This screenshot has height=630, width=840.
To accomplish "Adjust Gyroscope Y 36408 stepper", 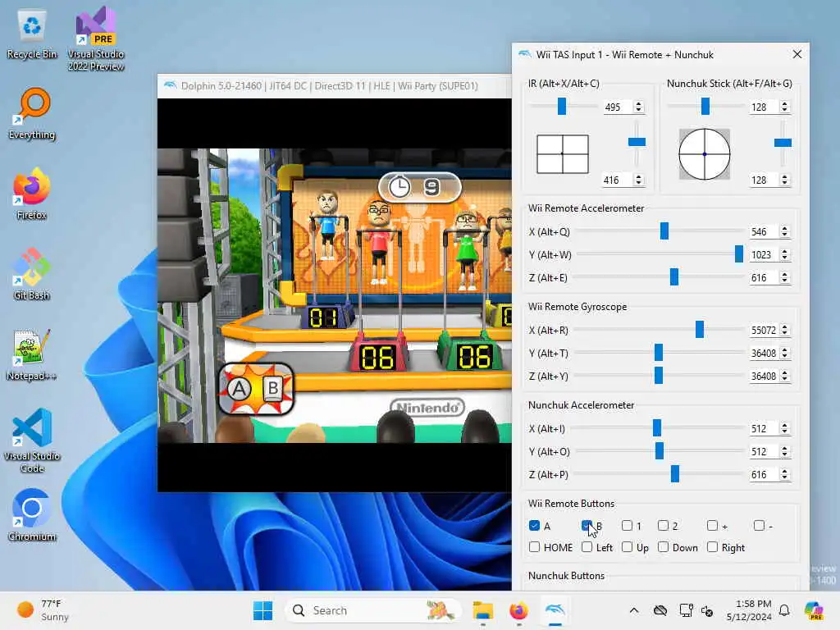I will (x=784, y=353).
